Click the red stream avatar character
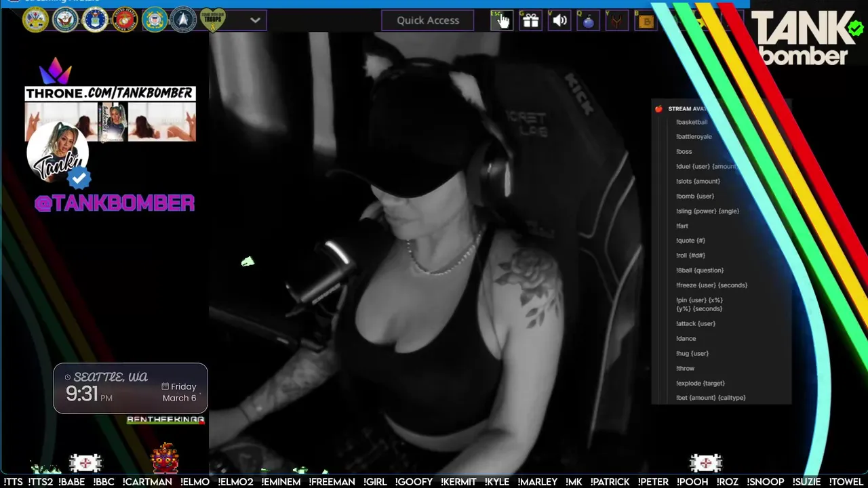The height and width of the screenshot is (488, 868). pos(165,458)
